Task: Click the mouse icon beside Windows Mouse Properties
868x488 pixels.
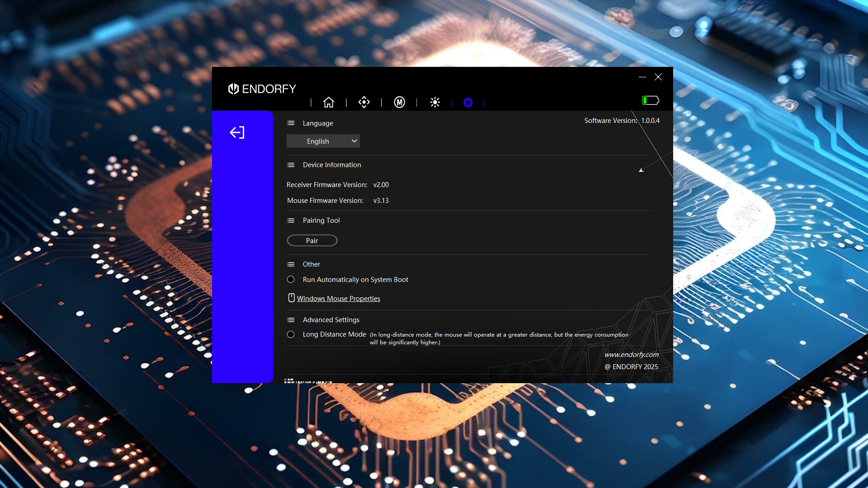Action: [291, 298]
